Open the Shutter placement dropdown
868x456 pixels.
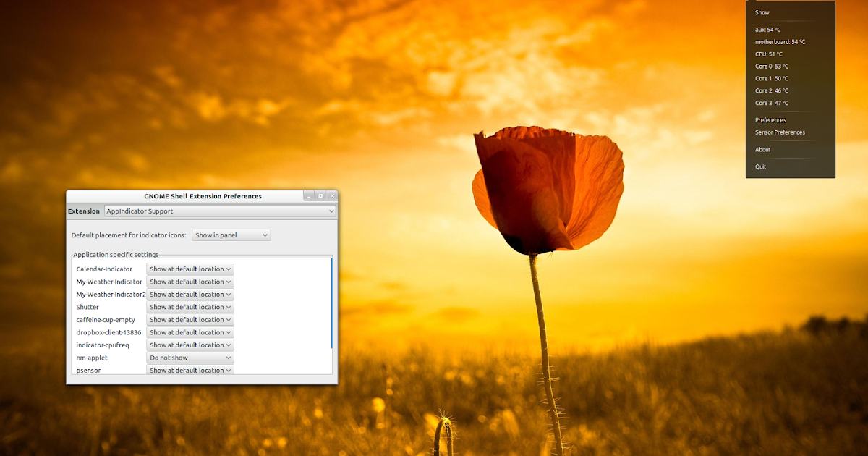[190, 306]
